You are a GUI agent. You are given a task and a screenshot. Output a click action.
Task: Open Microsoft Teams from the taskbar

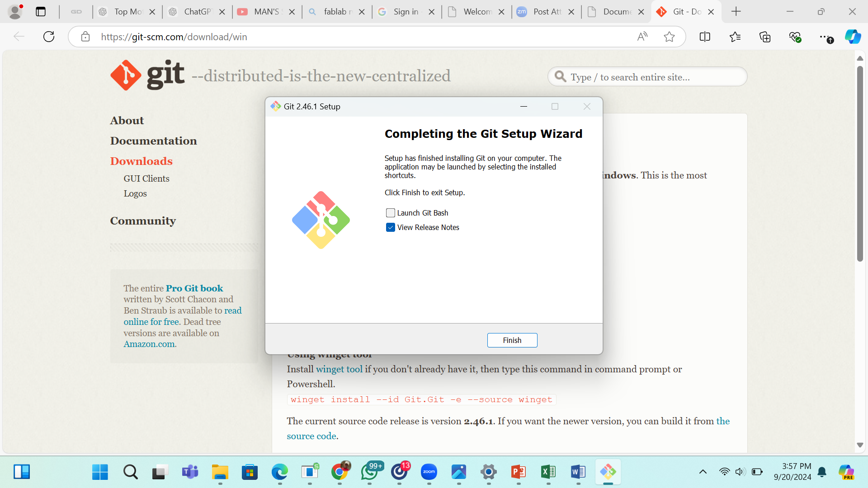[x=190, y=472]
